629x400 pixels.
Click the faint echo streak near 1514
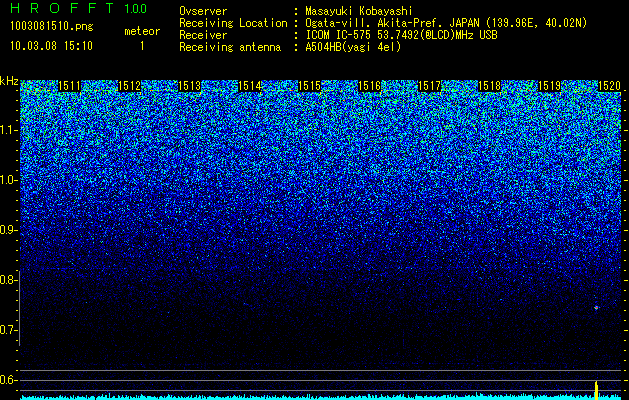point(246,304)
